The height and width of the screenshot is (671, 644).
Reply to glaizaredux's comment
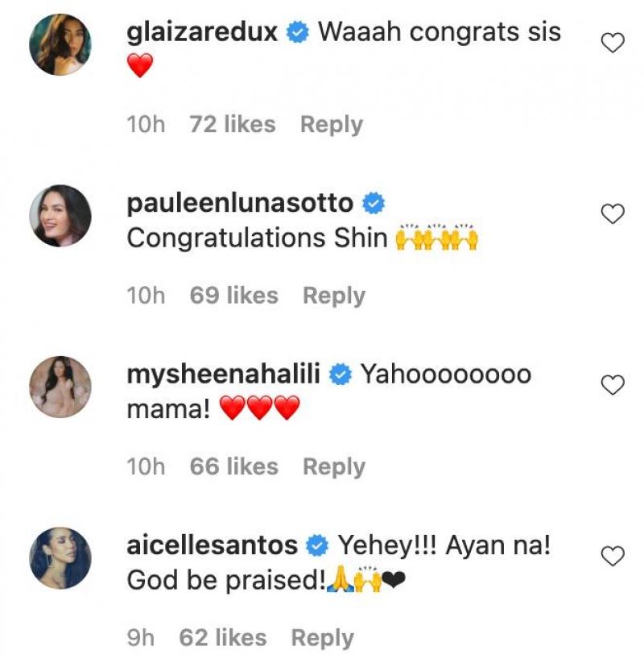[x=331, y=125]
